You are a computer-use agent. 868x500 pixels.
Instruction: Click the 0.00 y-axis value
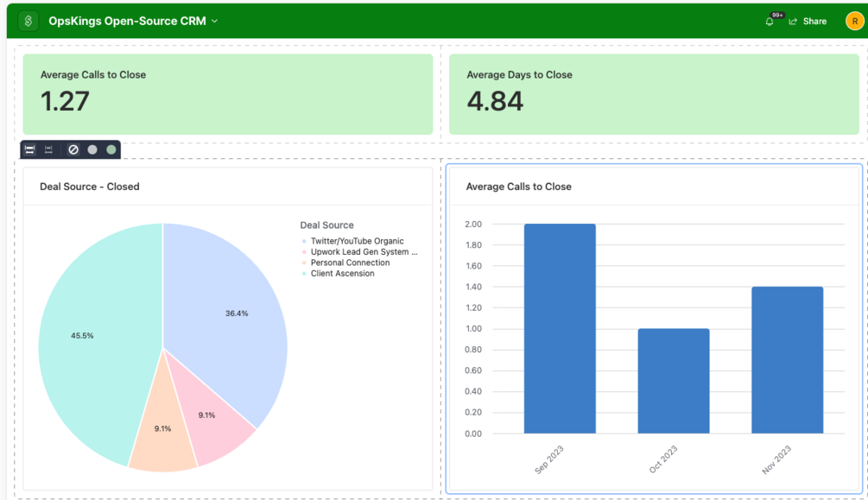click(x=473, y=434)
